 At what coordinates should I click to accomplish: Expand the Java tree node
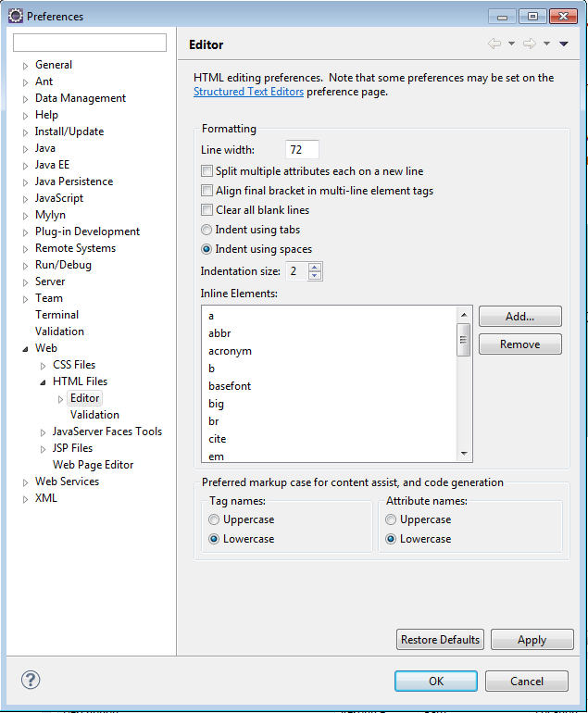(x=26, y=149)
